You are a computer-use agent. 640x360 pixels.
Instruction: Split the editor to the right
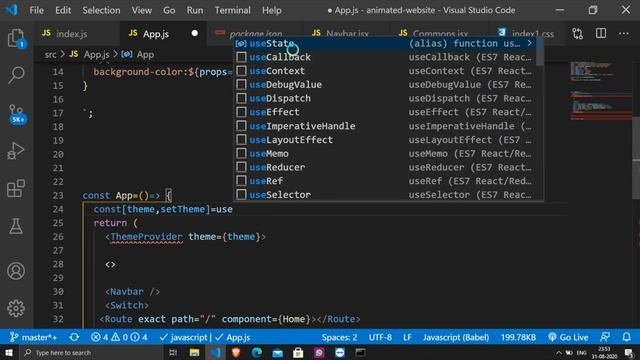(601, 33)
